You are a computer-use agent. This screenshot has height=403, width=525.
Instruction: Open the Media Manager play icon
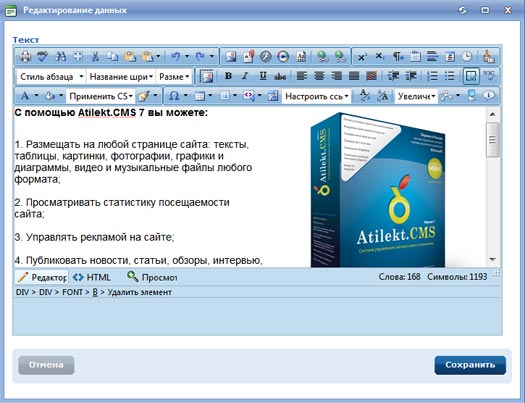(x=283, y=57)
